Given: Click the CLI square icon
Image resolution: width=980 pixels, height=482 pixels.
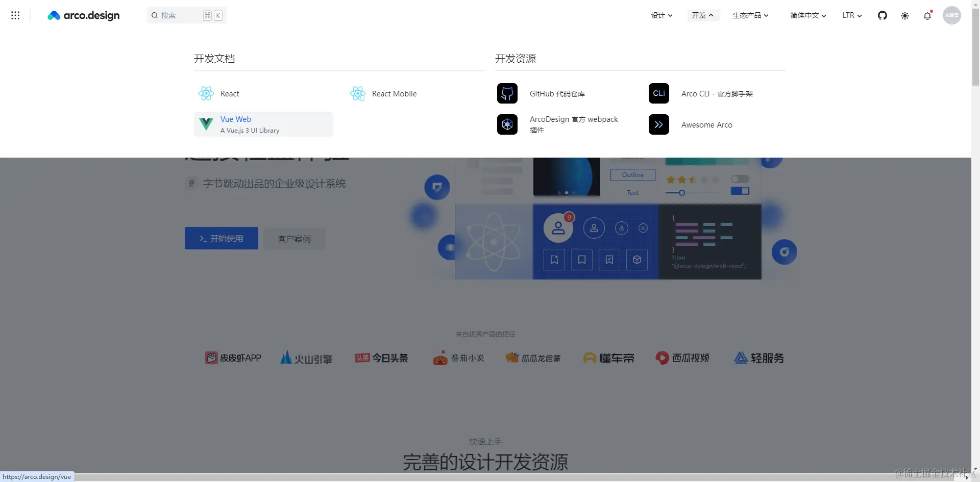Looking at the screenshot, I should (x=659, y=93).
